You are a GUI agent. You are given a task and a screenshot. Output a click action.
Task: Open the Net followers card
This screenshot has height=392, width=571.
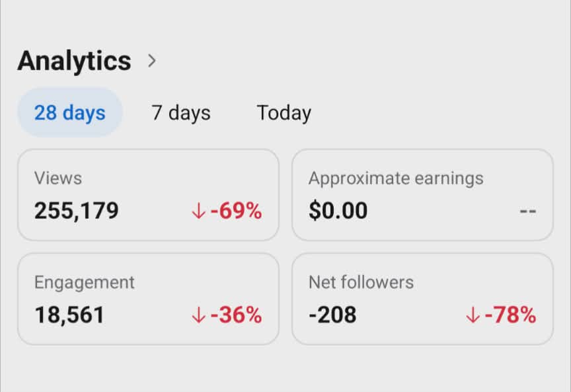[x=422, y=299]
